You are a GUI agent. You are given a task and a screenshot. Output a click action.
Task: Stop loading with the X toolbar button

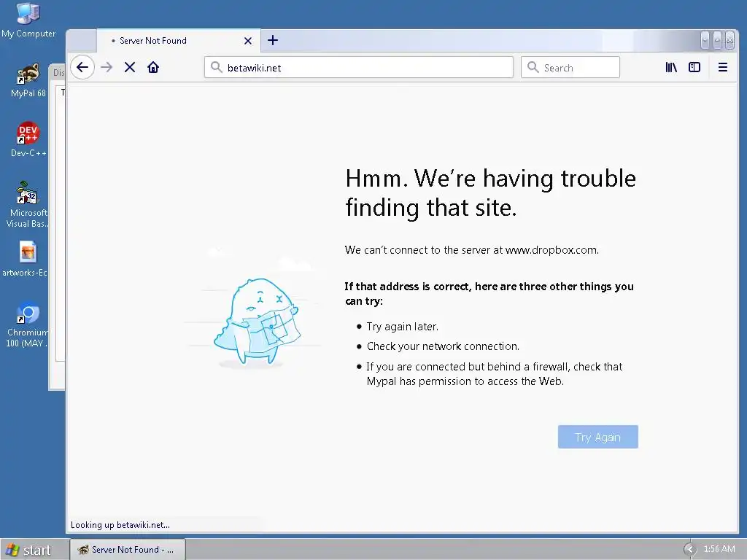(130, 67)
